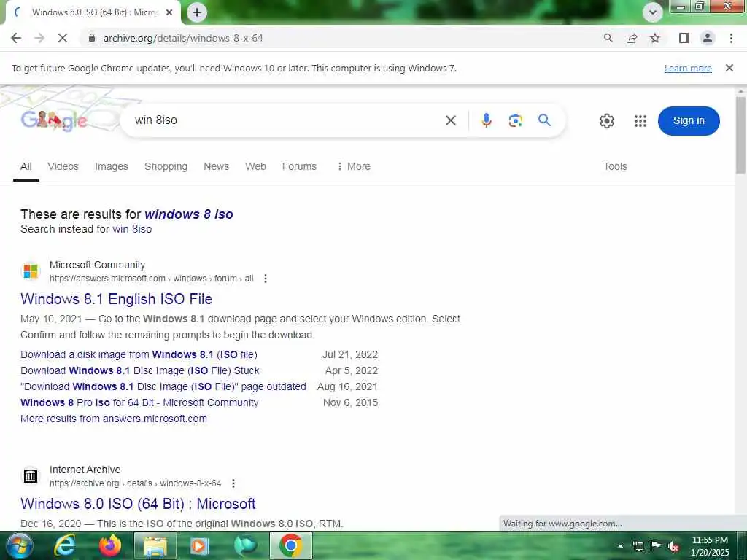
Task: Launch Internet Explorer from taskbar
Action: click(x=65, y=545)
